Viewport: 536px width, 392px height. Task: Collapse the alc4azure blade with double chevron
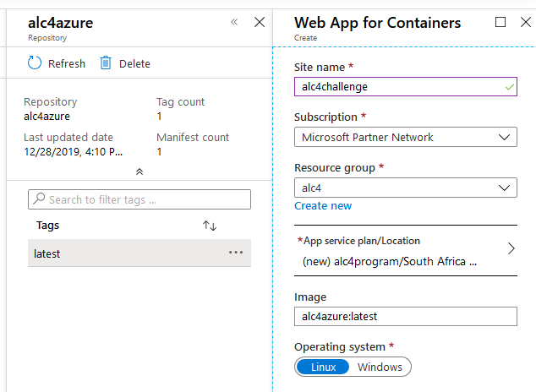pyautogui.click(x=234, y=22)
